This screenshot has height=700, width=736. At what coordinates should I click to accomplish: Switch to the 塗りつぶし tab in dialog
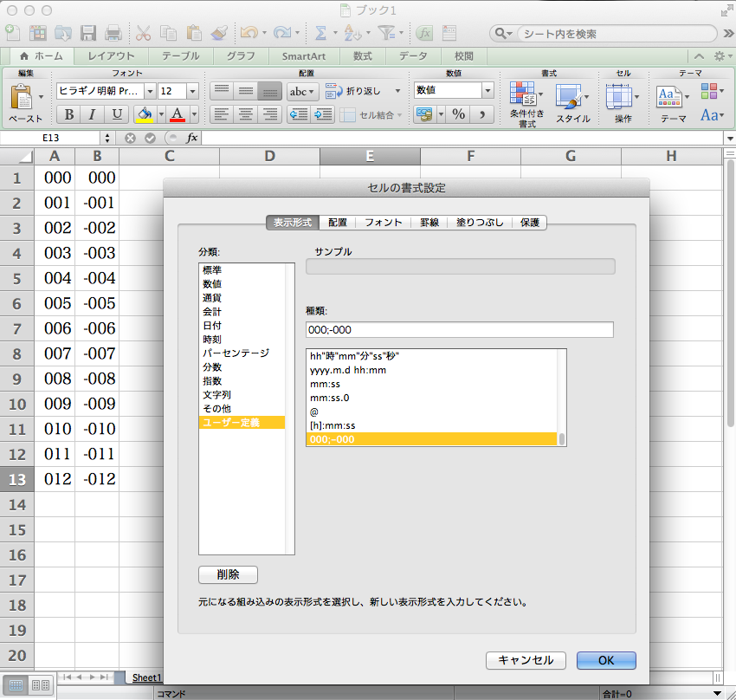(x=479, y=223)
